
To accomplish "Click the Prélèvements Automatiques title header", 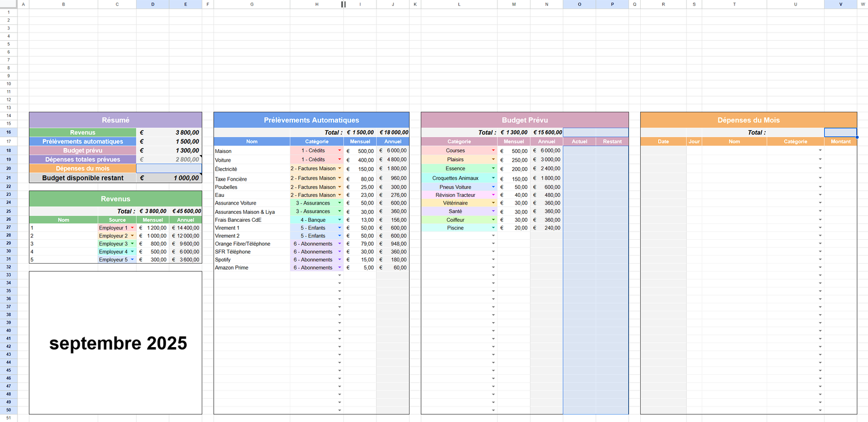I will pyautogui.click(x=311, y=120).
